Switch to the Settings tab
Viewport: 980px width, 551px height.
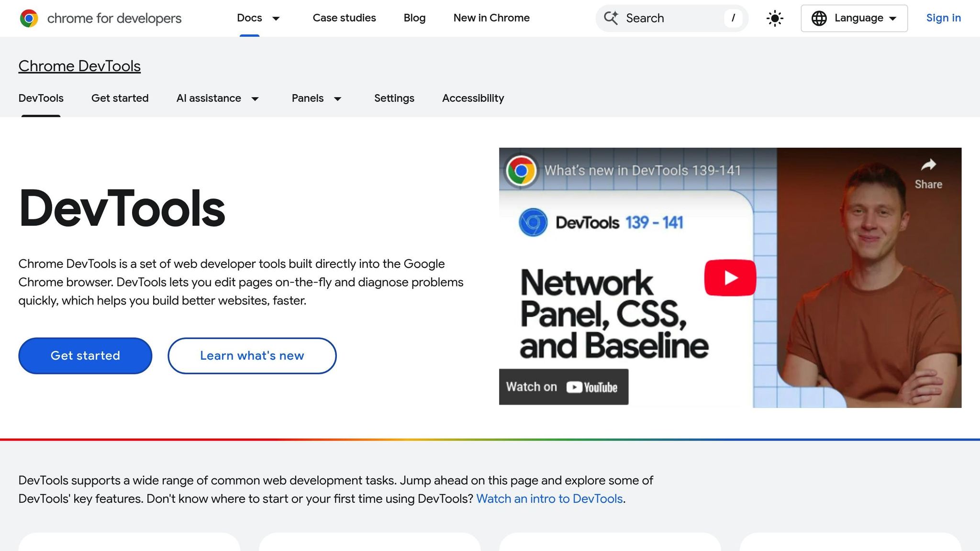394,99
